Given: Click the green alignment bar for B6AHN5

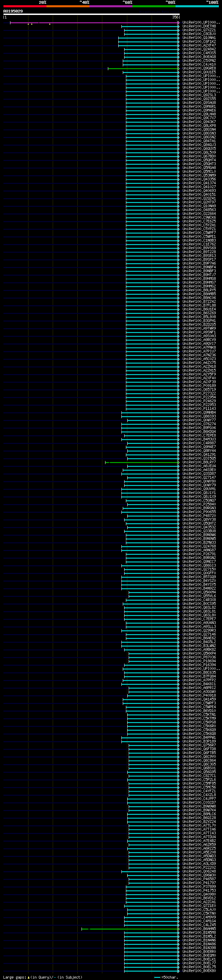Looking at the screenshot, I should 130,929.
